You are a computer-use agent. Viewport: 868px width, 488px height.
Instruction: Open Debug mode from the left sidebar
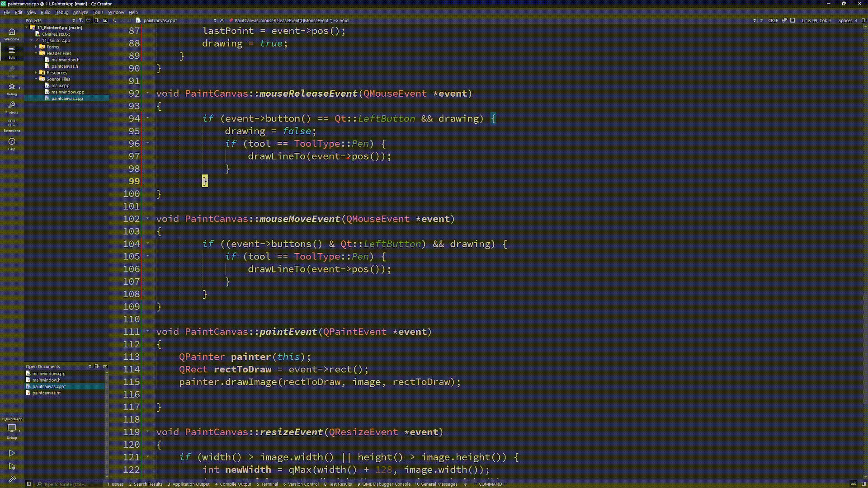(x=12, y=89)
